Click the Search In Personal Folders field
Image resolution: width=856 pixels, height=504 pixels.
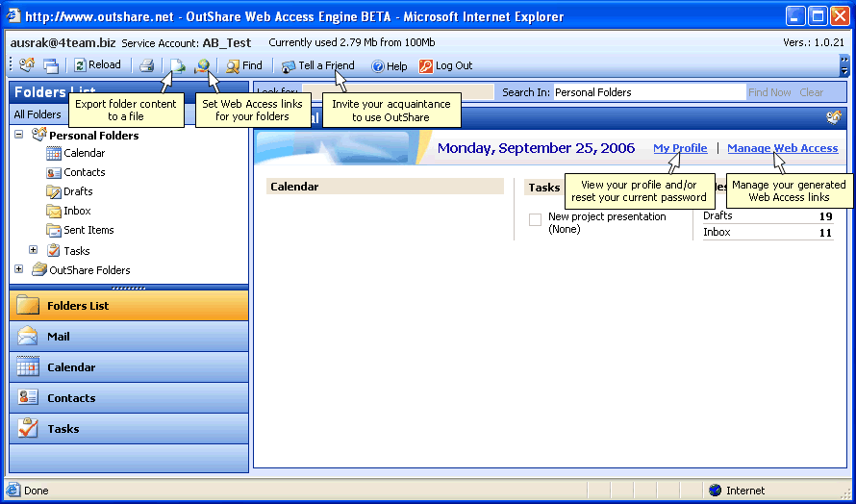(x=649, y=92)
